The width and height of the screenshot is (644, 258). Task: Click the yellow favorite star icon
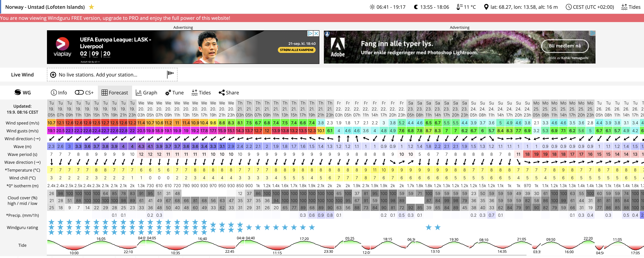pos(91,7)
